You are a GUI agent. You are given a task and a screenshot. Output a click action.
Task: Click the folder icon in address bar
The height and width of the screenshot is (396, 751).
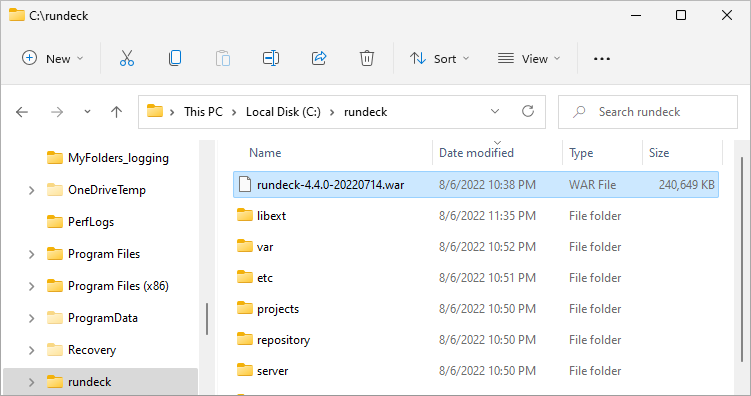pos(155,111)
